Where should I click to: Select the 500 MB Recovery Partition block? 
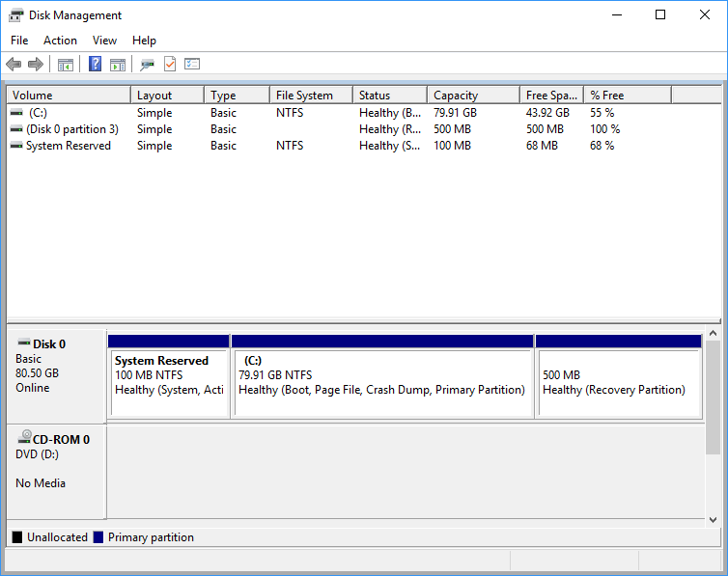pos(619,376)
